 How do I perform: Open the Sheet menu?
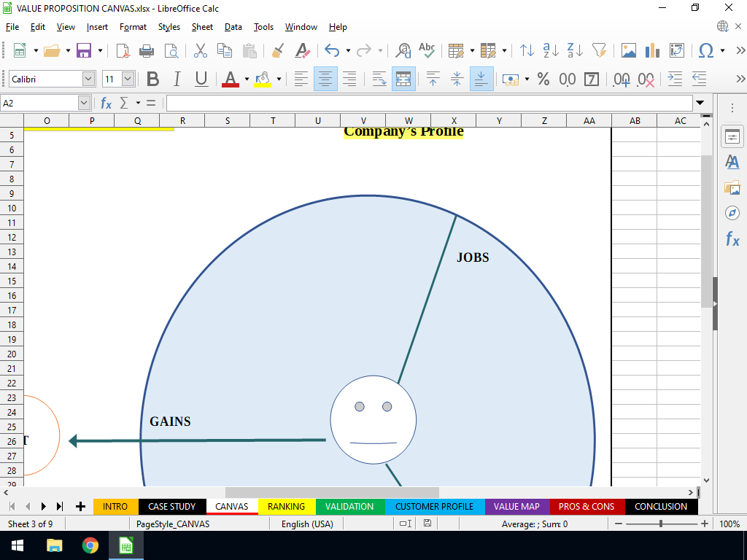202,27
